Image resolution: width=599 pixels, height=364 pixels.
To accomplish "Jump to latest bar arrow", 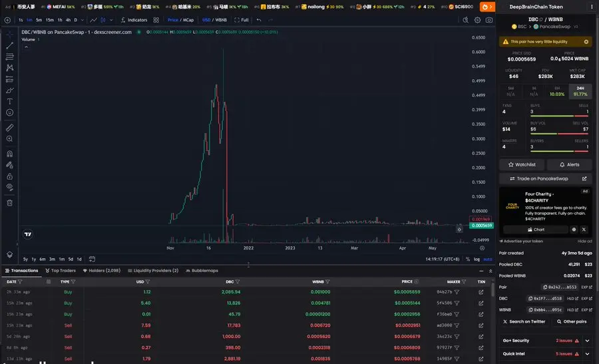I will [459, 229].
